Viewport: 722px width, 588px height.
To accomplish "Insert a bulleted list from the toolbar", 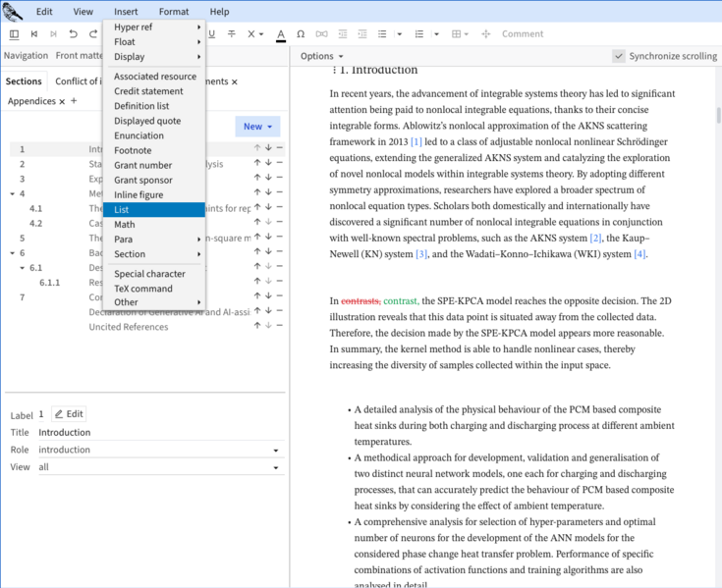I will pos(382,34).
